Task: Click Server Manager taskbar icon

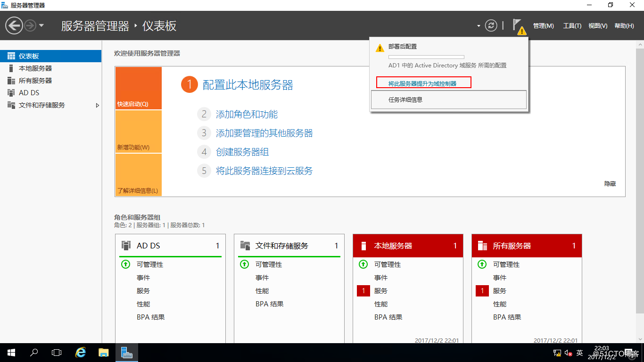Action: click(x=127, y=353)
